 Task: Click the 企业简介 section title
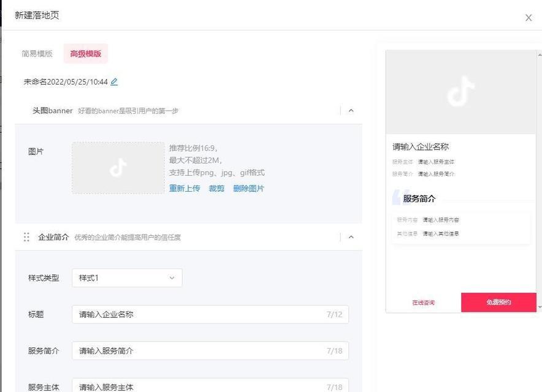(53, 237)
